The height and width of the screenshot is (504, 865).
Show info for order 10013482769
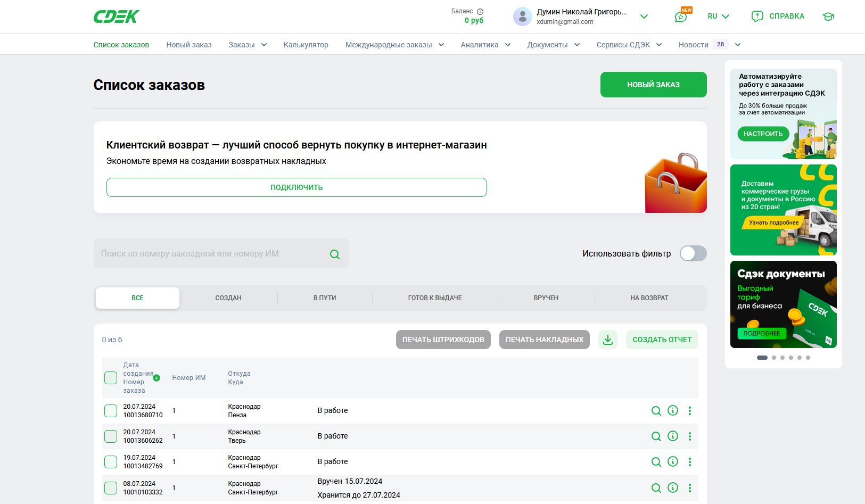pyautogui.click(x=673, y=461)
